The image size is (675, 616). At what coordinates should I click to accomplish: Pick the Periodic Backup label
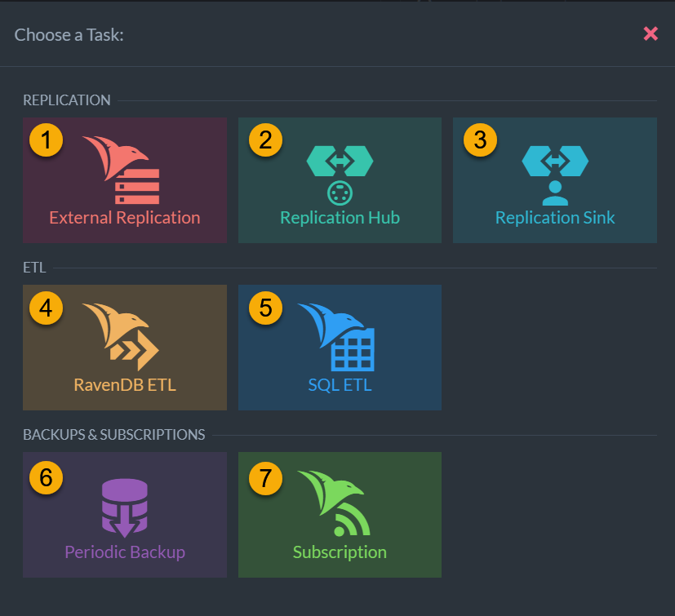pyautogui.click(x=125, y=552)
